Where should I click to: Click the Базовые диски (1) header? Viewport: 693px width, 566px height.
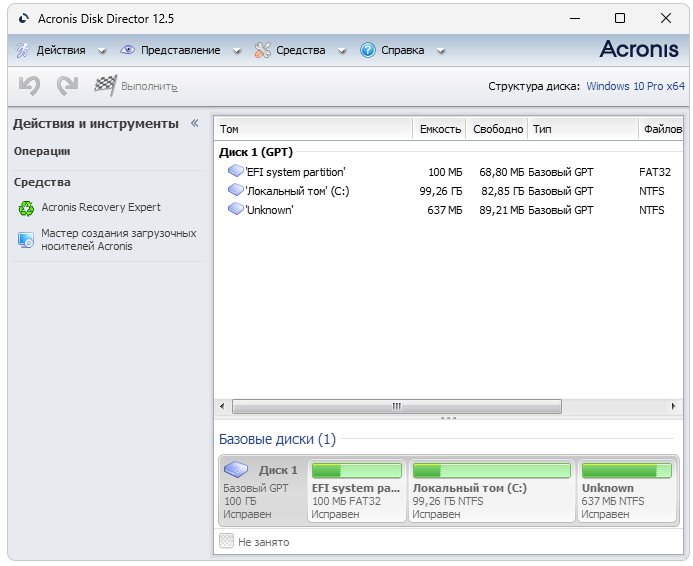[x=278, y=439]
